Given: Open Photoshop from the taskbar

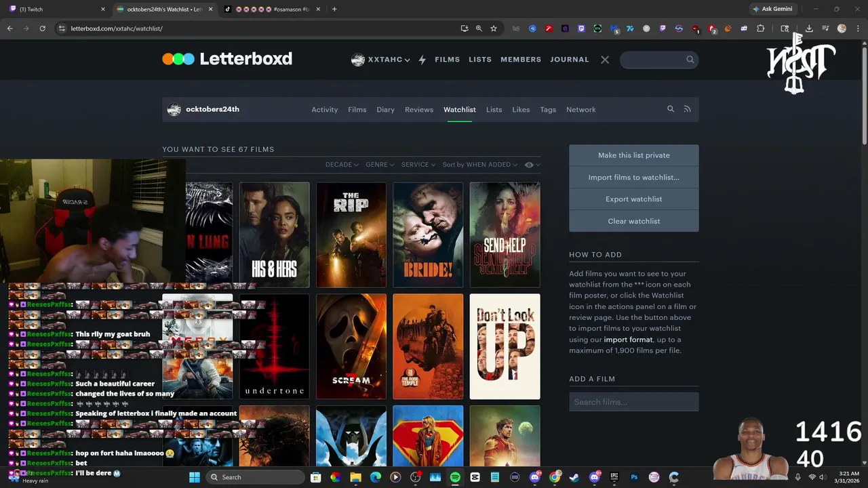Looking at the screenshot, I should [634, 477].
